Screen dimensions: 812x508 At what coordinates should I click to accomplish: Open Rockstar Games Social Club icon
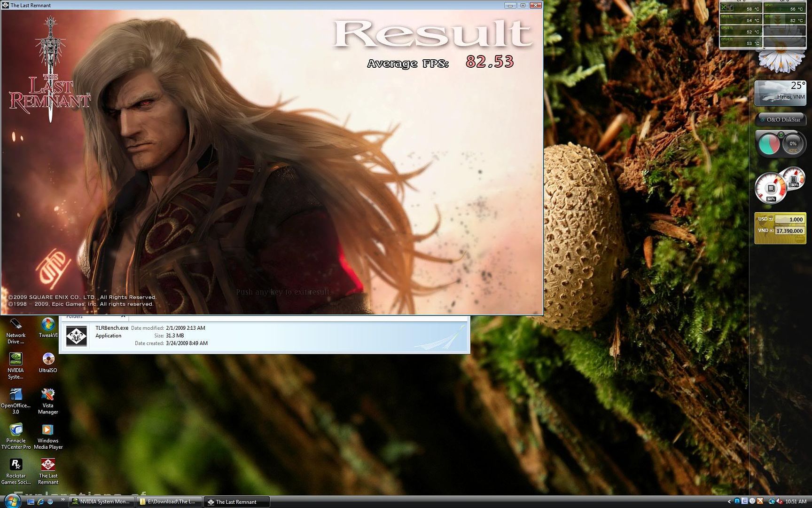click(x=16, y=472)
